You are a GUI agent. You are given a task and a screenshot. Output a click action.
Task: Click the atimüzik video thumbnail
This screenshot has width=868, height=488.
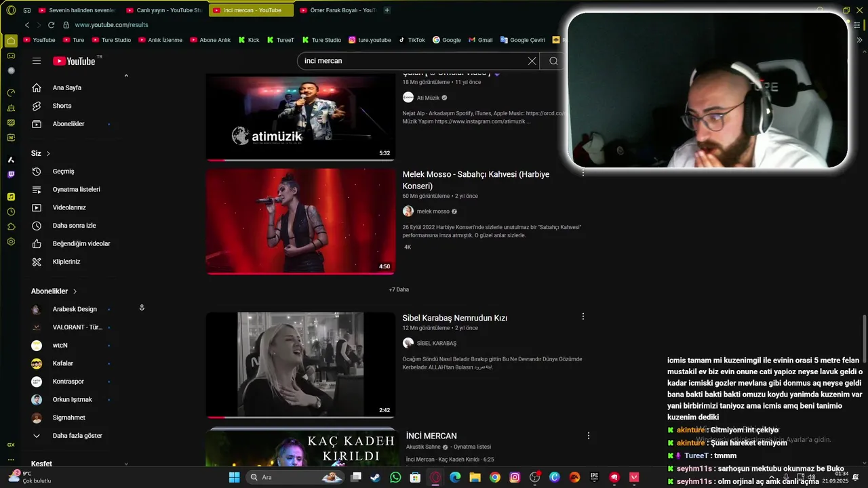(300, 117)
